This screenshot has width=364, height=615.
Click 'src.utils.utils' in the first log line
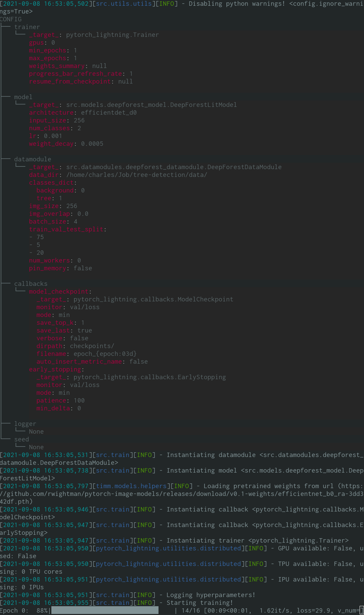[124, 4]
